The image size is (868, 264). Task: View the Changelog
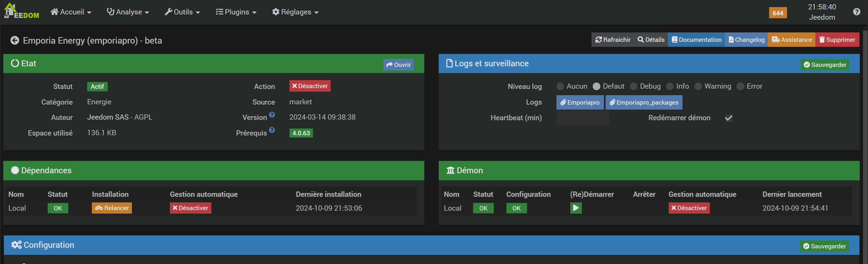(x=746, y=40)
